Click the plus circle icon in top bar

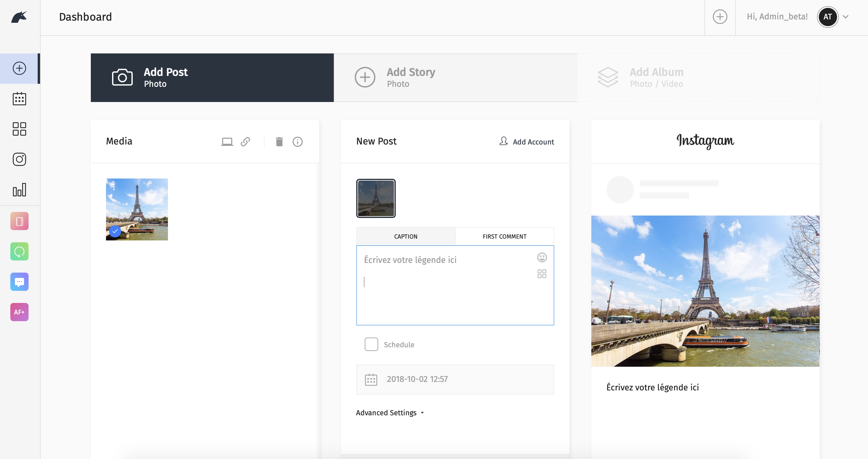click(x=720, y=17)
